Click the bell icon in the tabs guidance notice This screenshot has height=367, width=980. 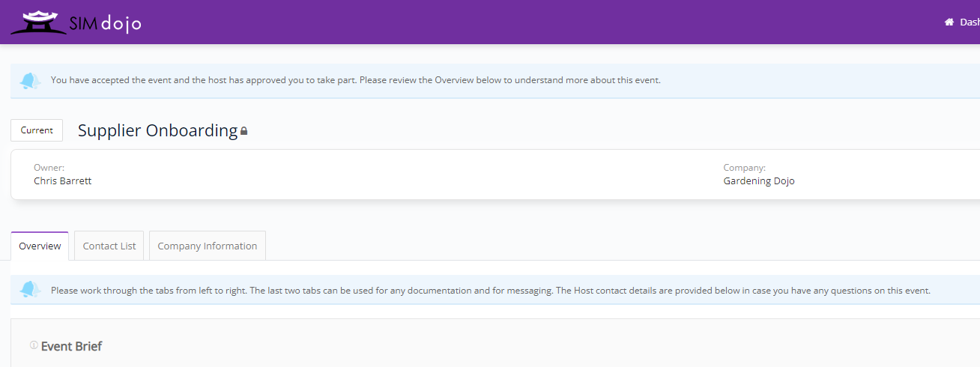tap(31, 290)
